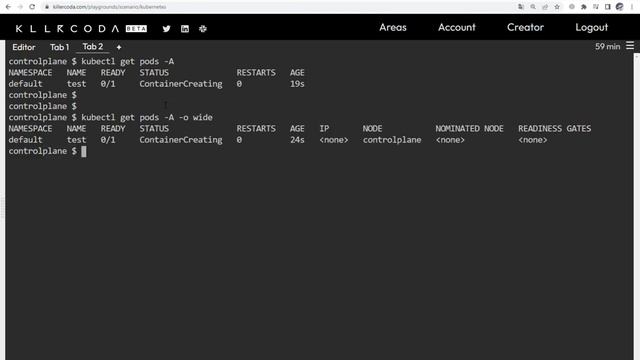Viewport: 640px width, 360px height.
Task: Click 'ContainerCreating' status in first output
Action: click(x=181, y=84)
